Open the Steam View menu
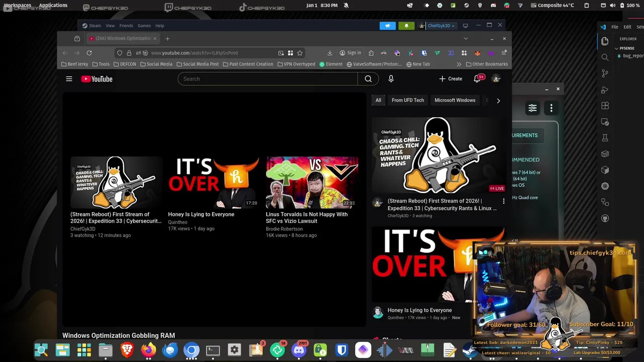Viewport: 644px width, 362px height. [110, 26]
